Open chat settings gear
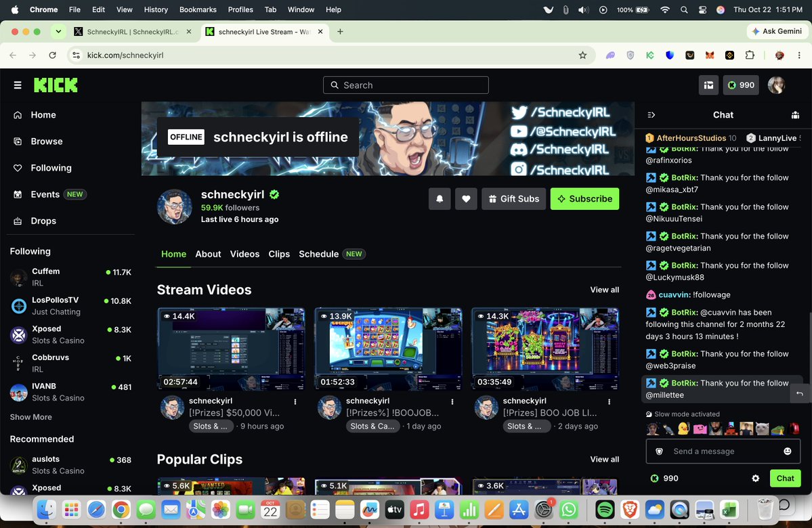Viewport: 812px width, 528px height. pos(756,479)
